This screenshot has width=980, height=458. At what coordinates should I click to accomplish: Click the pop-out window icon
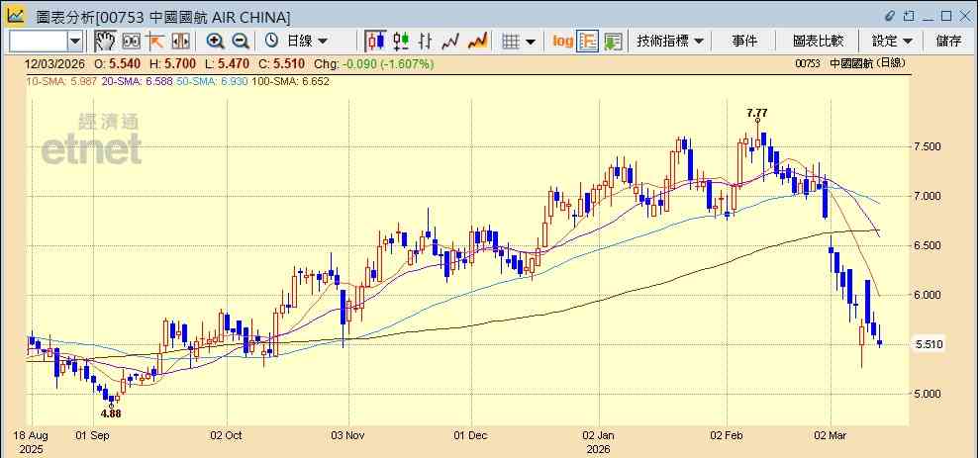[910, 16]
